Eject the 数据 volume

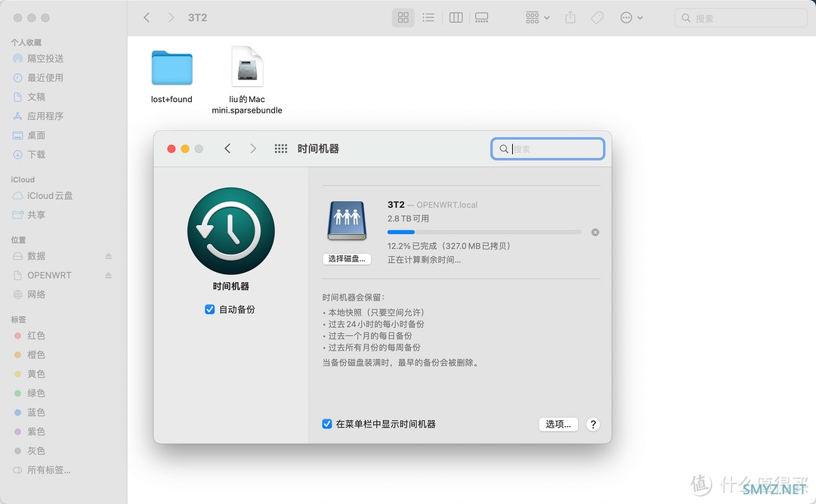(x=108, y=255)
